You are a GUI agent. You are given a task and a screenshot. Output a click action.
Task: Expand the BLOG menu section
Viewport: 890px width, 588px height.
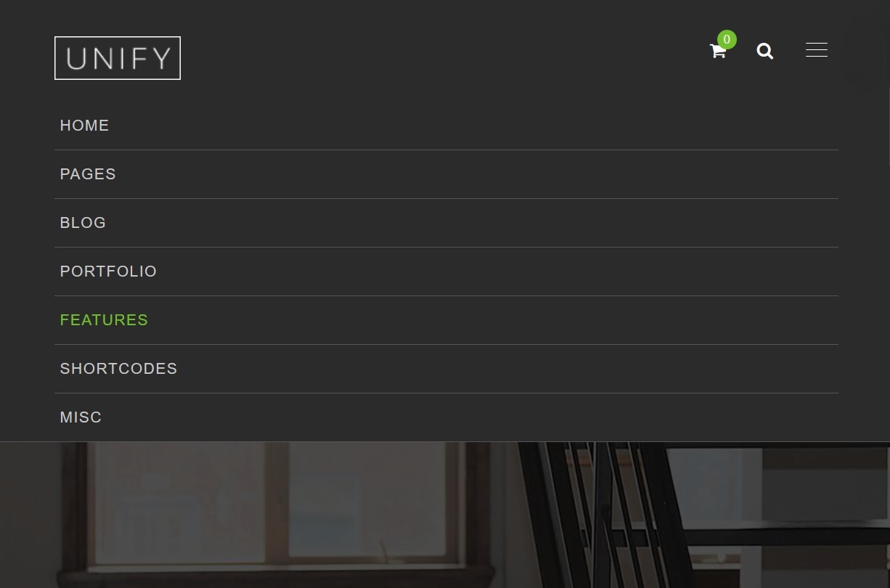(x=83, y=223)
